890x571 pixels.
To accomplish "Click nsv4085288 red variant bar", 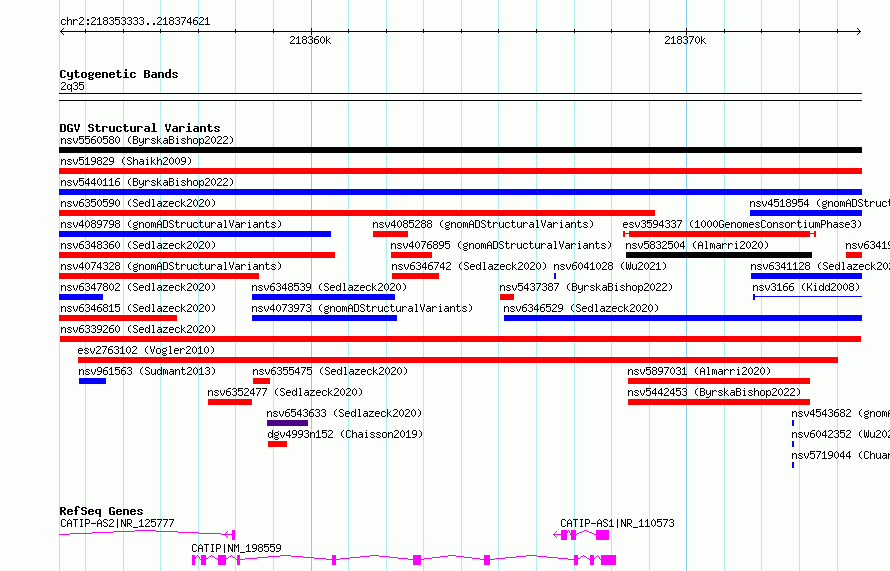I will point(391,234).
